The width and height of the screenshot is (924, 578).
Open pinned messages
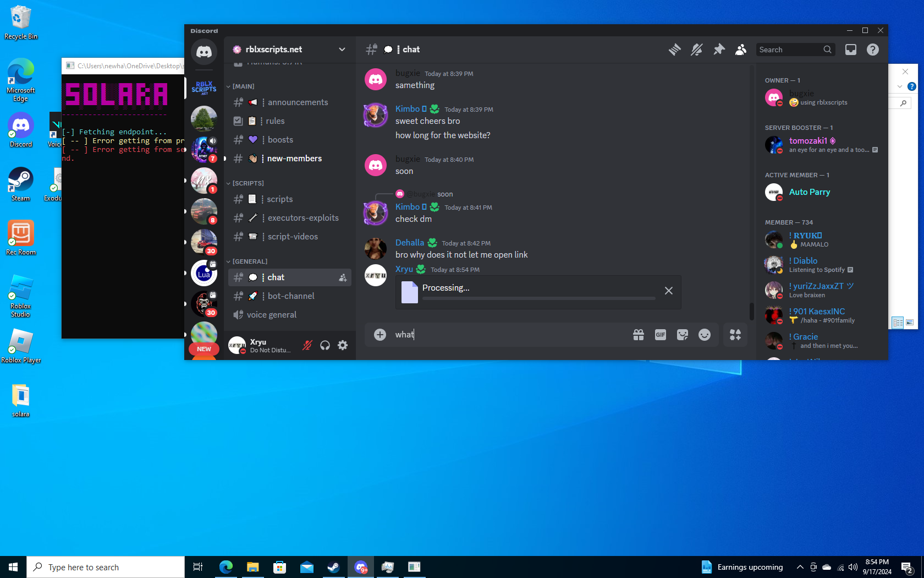[719, 50]
